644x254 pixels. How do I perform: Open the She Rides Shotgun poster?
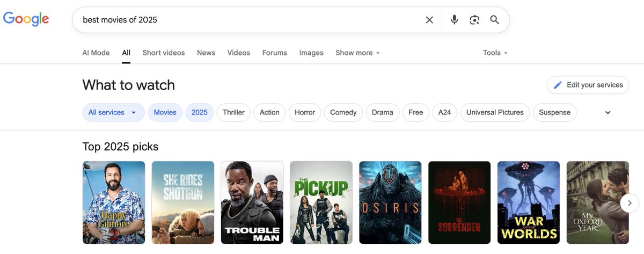point(183,202)
